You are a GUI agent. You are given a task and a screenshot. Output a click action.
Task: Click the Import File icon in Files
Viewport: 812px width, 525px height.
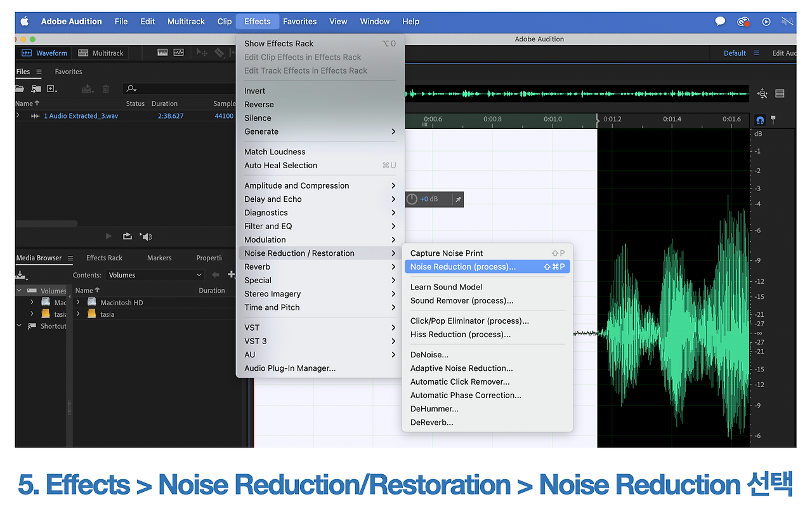36,89
